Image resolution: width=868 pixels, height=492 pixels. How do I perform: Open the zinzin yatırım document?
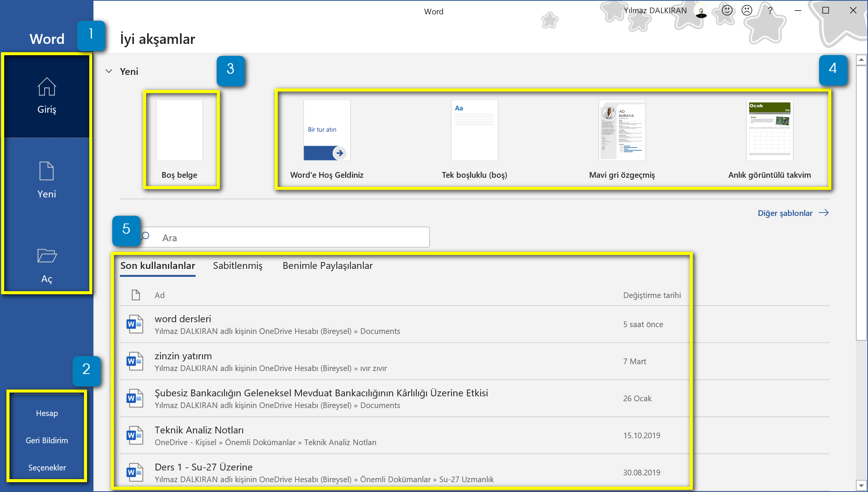474,362
